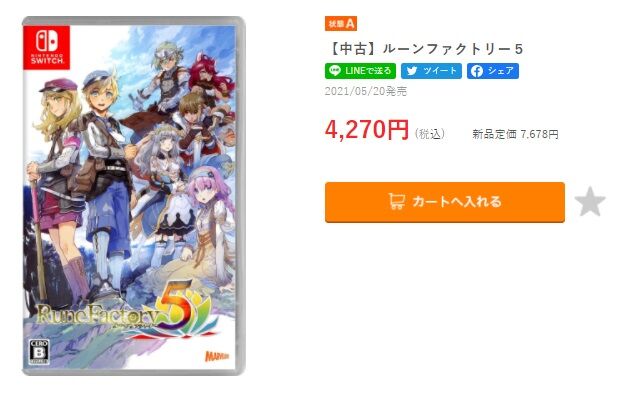The height and width of the screenshot is (412, 639).
Task: Click the shopping cart icon
Action: pyautogui.click(x=397, y=201)
